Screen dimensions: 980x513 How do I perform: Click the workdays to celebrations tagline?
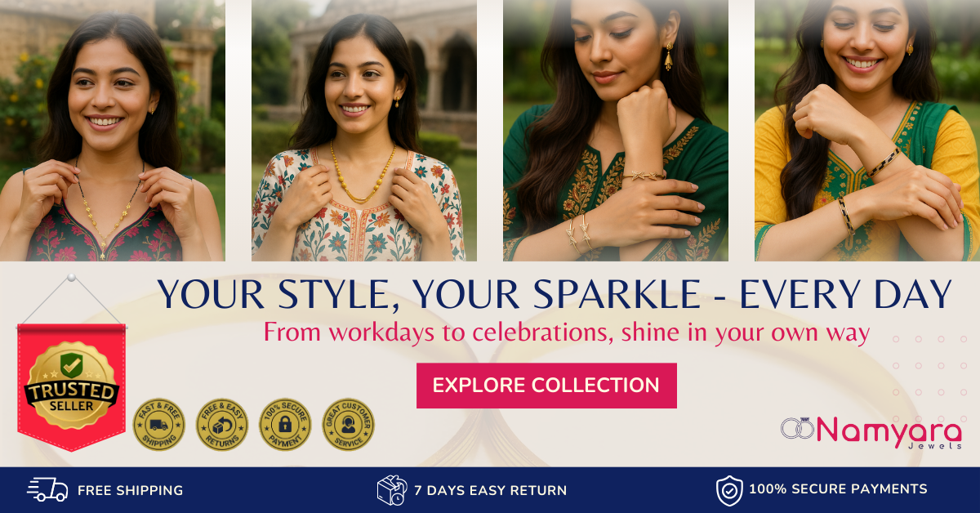pyautogui.click(x=566, y=332)
